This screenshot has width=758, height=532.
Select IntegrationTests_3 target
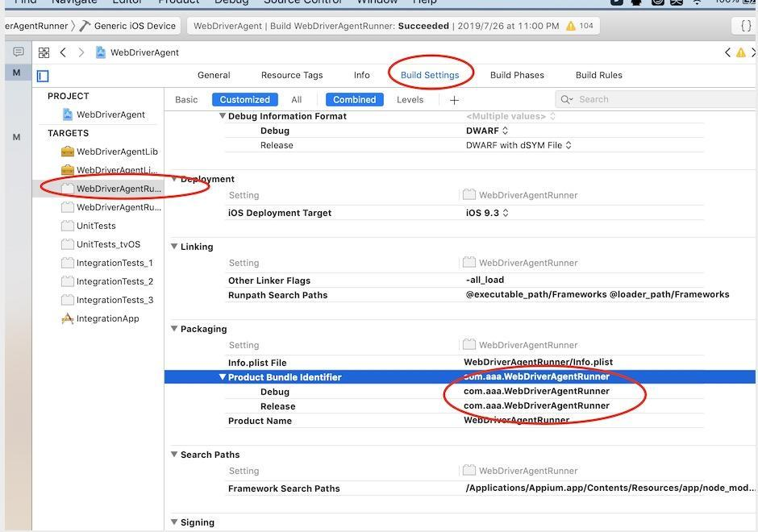coord(107,300)
